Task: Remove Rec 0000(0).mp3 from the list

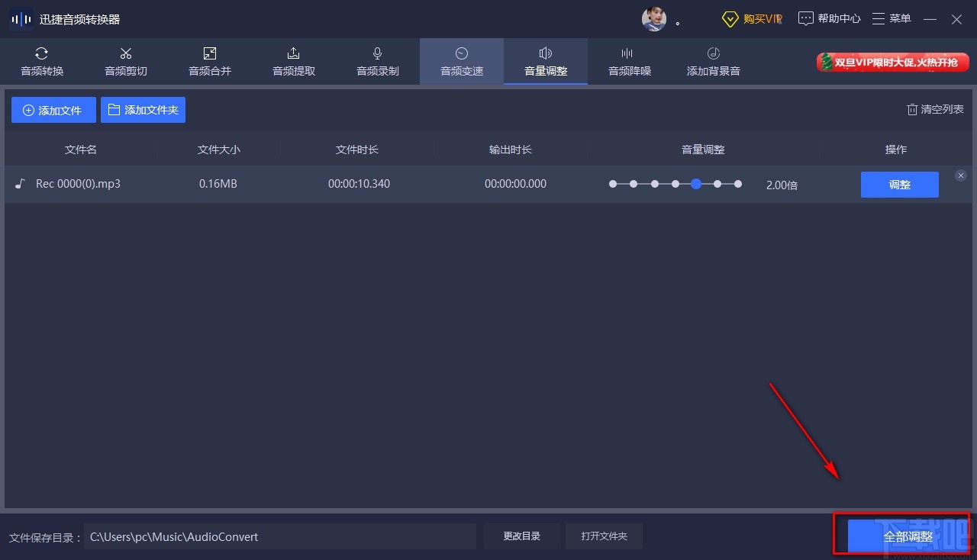Action: pos(960,175)
